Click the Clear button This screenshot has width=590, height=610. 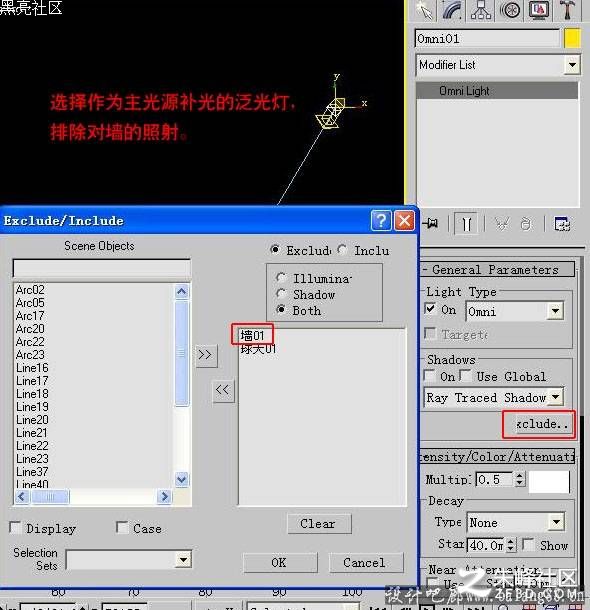(319, 524)
